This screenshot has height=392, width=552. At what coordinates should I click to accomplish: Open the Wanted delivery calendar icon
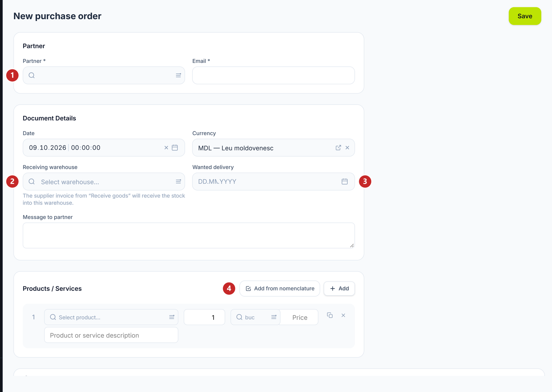click(x=345, y=181)
